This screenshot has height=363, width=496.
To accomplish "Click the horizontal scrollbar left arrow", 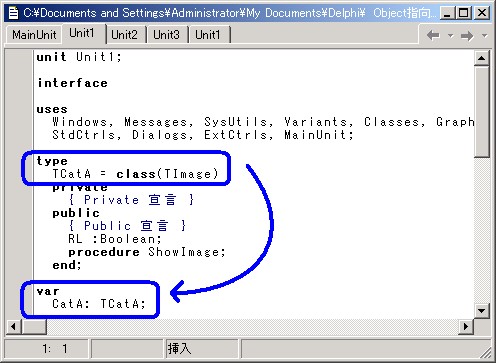I will pos(14,326).
